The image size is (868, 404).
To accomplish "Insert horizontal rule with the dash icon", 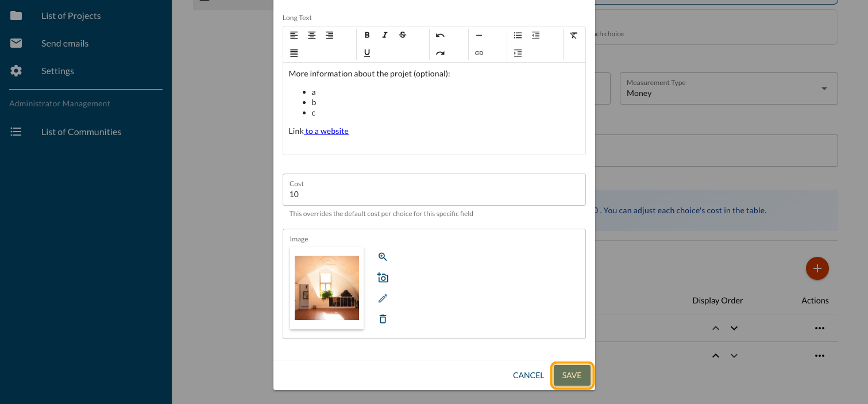I will 479,35.
